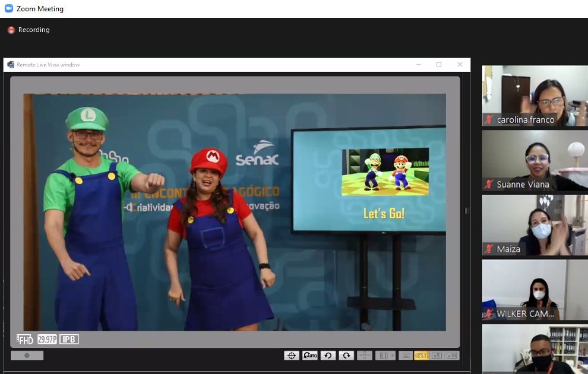The height and width of the screenshot is (374, 588).
Task: Open the grid lines display dropdown
Action: coord(385,355)
